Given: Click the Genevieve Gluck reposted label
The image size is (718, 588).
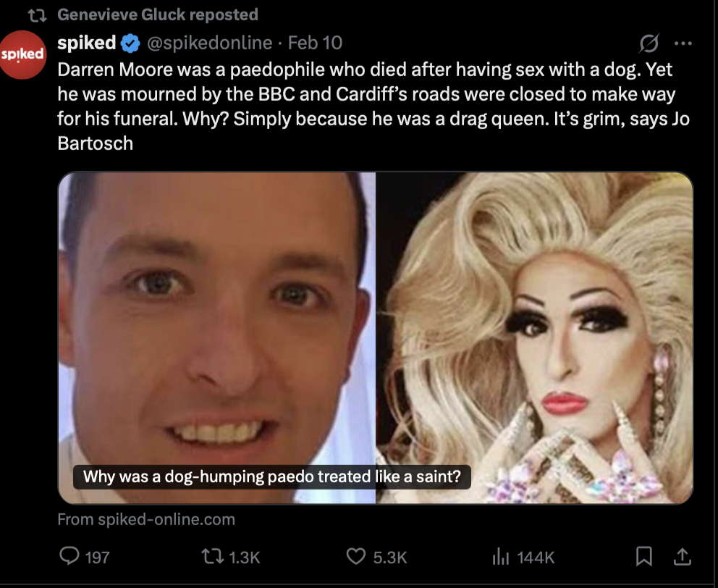Looking at the screenshot, I should (x=158, y=14).
